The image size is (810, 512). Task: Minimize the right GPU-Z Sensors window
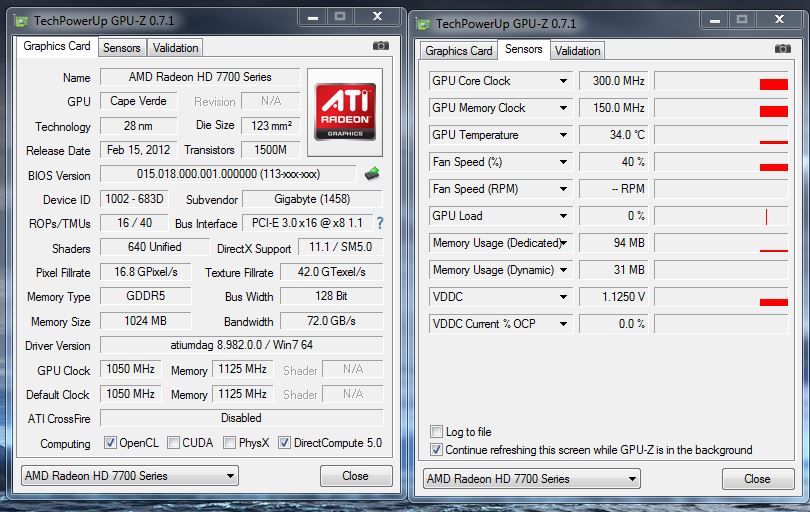tap(714, 20)
